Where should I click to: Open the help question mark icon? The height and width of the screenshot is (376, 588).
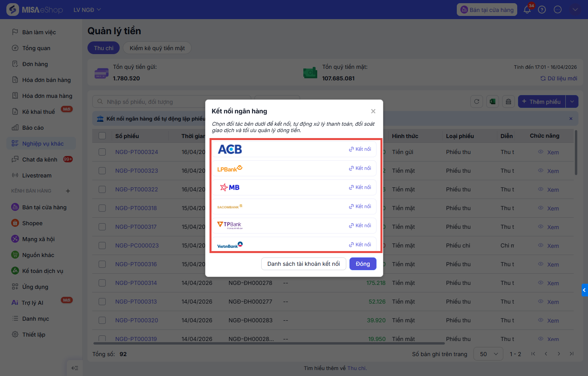pyautogui.click(x=542, y=10)
